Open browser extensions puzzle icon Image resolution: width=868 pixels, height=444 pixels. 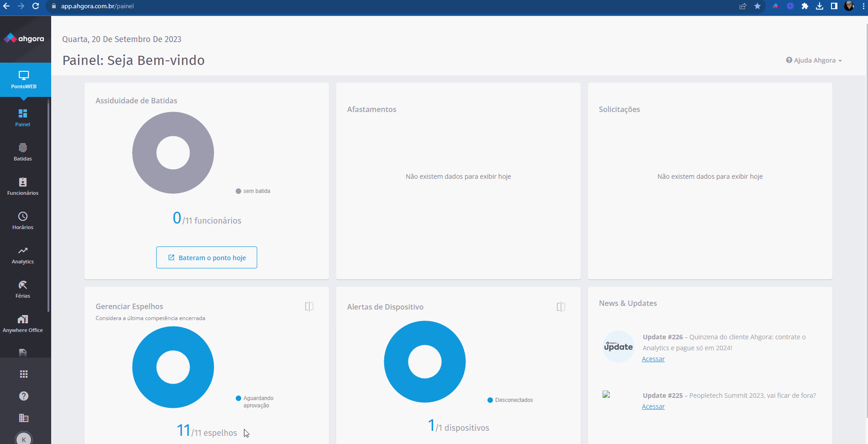coord(805,6)
